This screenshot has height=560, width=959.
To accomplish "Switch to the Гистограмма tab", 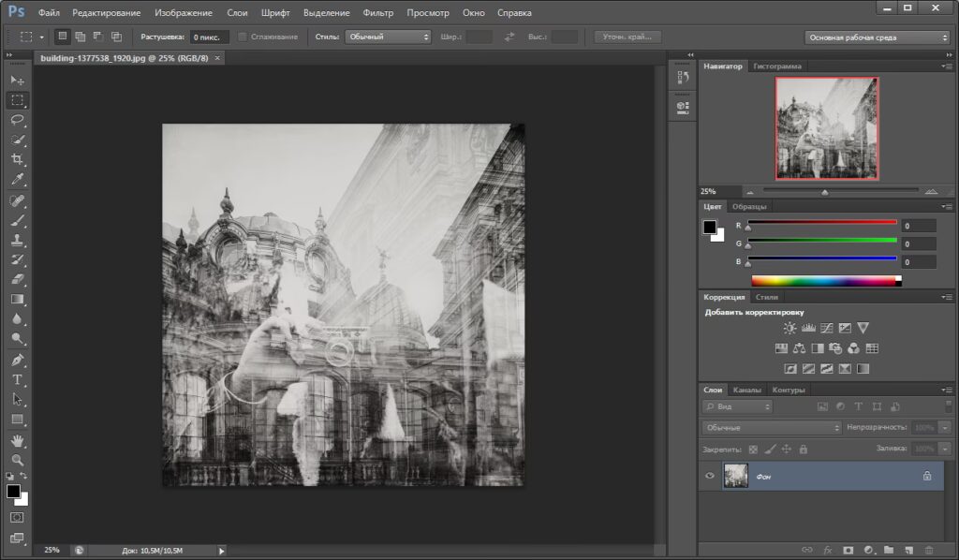I will coord(777,66).
